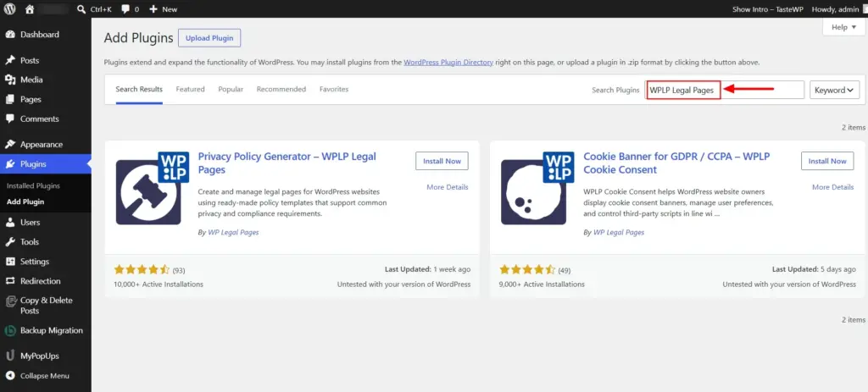Open the Media library icon

[10, 80]
